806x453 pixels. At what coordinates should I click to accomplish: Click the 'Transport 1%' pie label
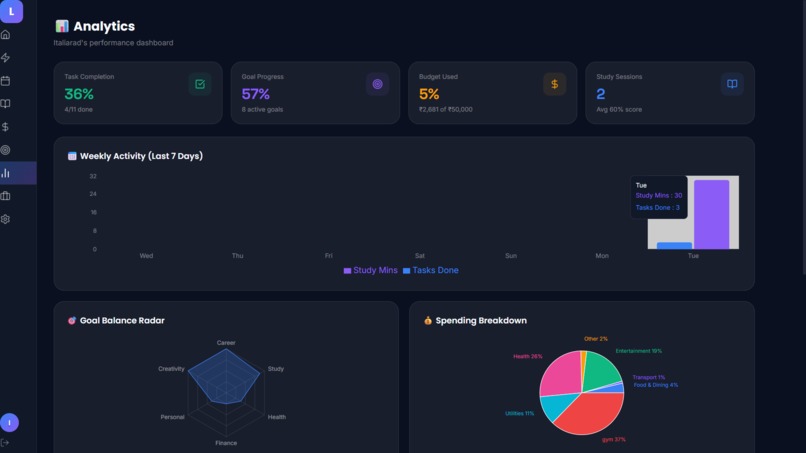click(649, 377)
